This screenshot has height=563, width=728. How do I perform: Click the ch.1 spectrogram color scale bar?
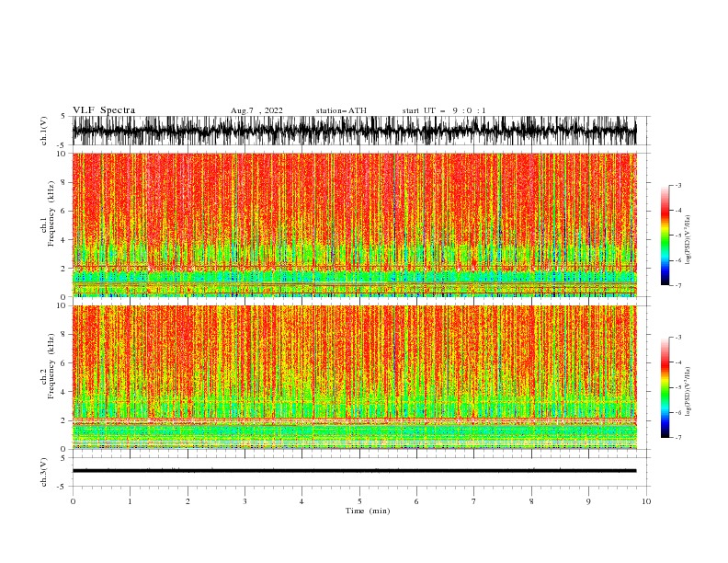(x=665, y=235)
